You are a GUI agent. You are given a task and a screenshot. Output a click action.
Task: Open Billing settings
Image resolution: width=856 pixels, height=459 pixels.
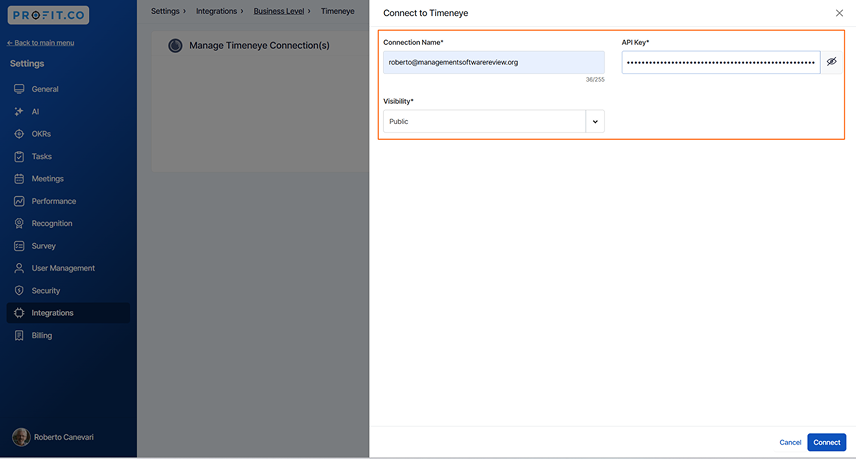point(68,335)
